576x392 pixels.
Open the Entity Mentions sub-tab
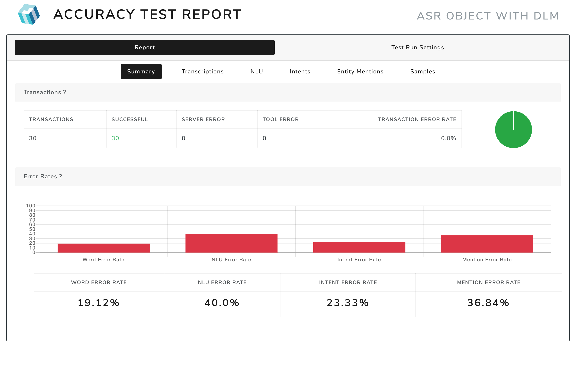[360, 72]
